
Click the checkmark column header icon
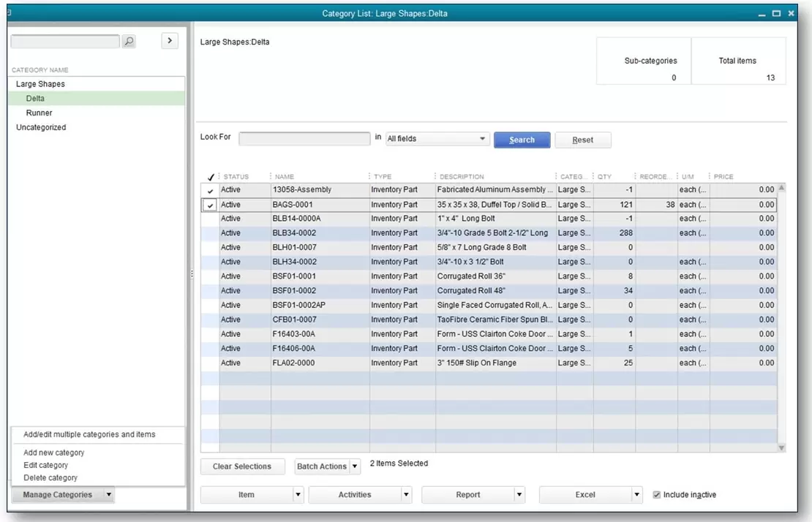211,177
